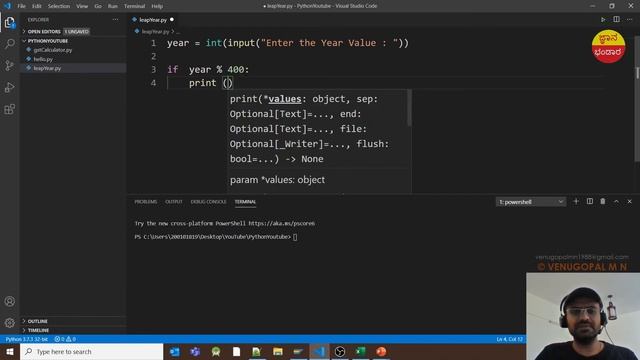Close the terminal panel
The image size is (640, 360).
point(629,202)
